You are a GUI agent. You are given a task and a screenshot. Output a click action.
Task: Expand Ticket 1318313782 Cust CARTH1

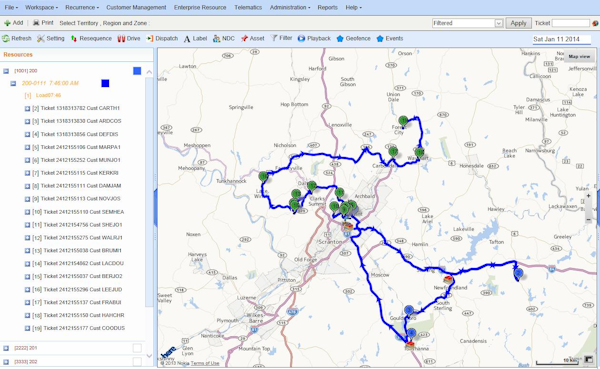pyautogui.click(x=27, y=109)
